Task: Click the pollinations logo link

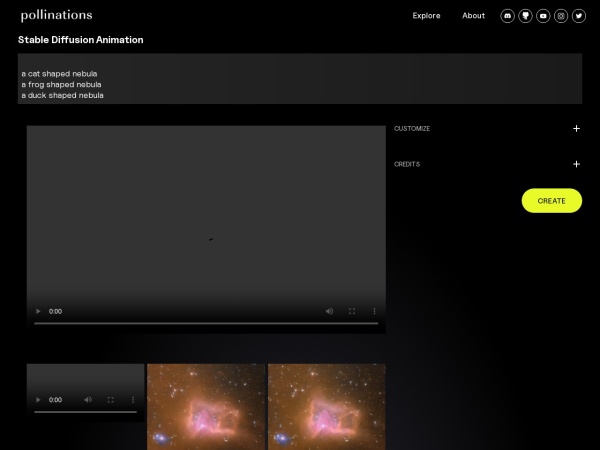Action: click(56, 15)
